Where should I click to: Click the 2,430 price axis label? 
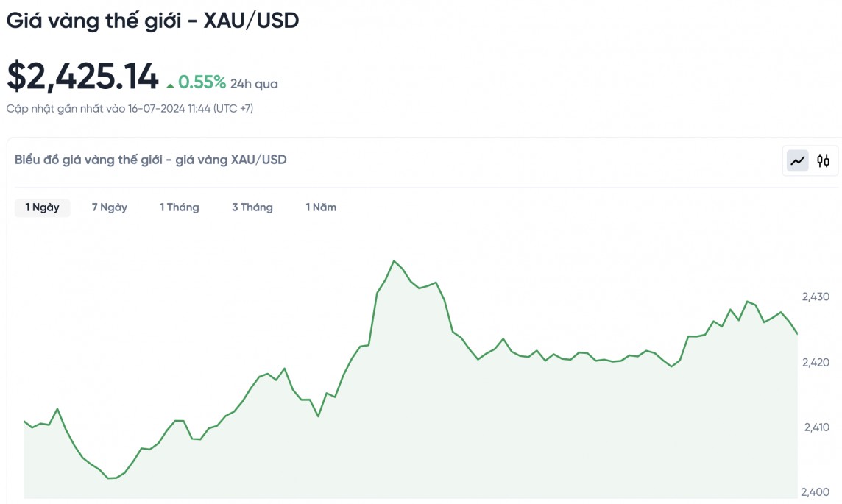pos(816,297)
